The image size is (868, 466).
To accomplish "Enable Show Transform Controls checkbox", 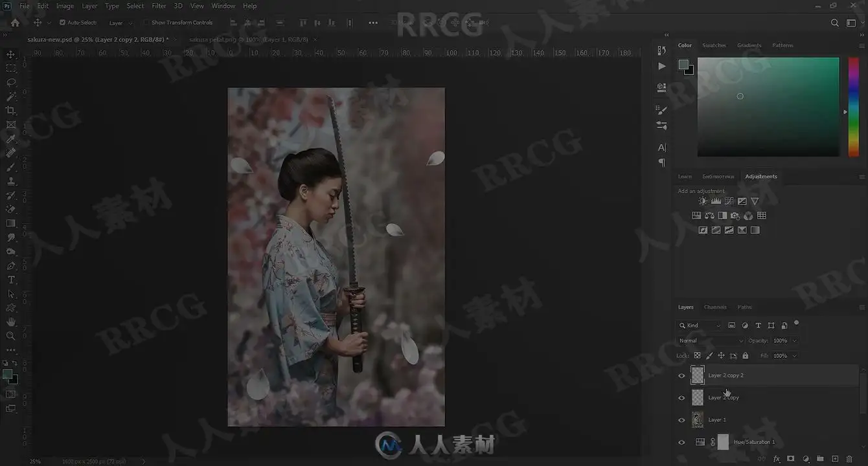I will 145,23.
